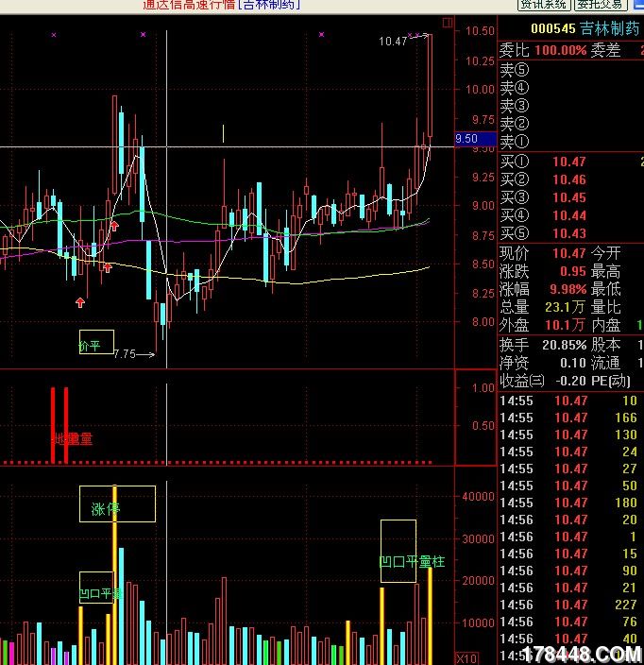Click the PE(动) ratio label
The width and height of the screenshot is (644, 665).
(x=616, y=380)
